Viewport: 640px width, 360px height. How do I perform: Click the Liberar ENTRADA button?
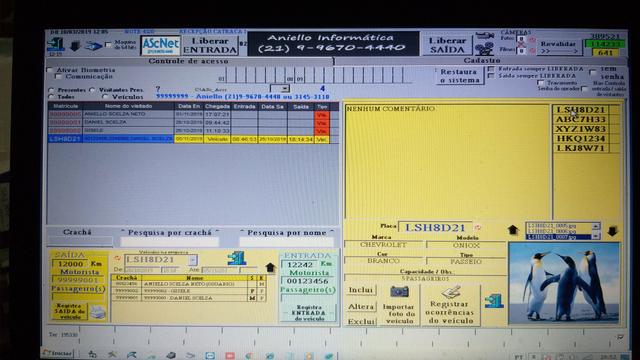coord(210,45)
